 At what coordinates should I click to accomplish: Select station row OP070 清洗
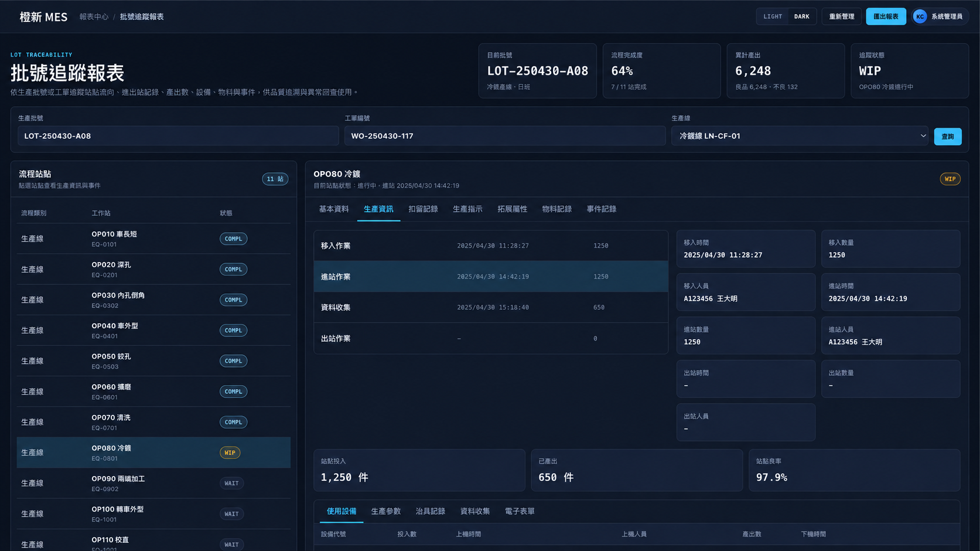(153, 422)
